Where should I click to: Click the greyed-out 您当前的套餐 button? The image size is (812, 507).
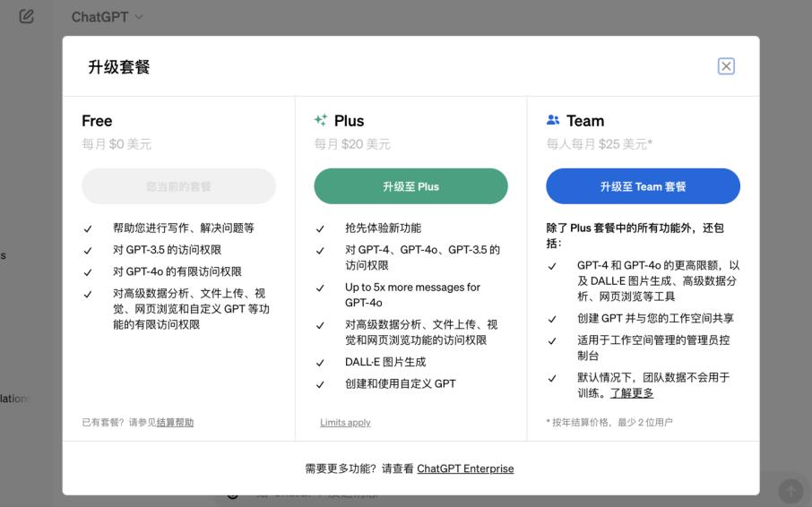[178, 186]
